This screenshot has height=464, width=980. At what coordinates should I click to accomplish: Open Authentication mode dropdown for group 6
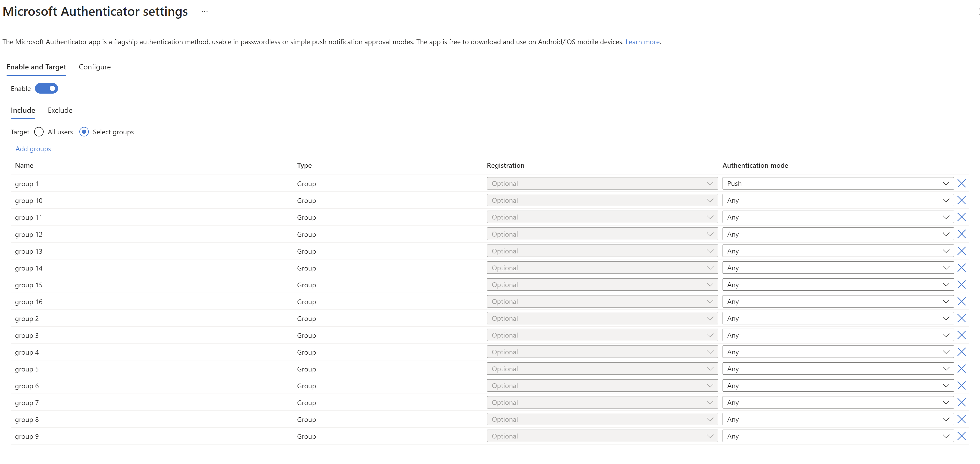click(838, 386)
